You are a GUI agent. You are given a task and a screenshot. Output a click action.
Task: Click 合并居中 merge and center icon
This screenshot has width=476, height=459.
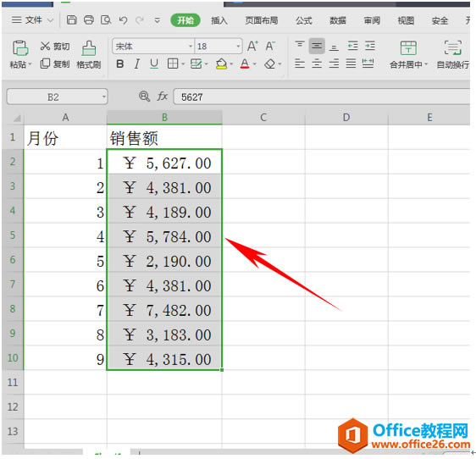408,48
